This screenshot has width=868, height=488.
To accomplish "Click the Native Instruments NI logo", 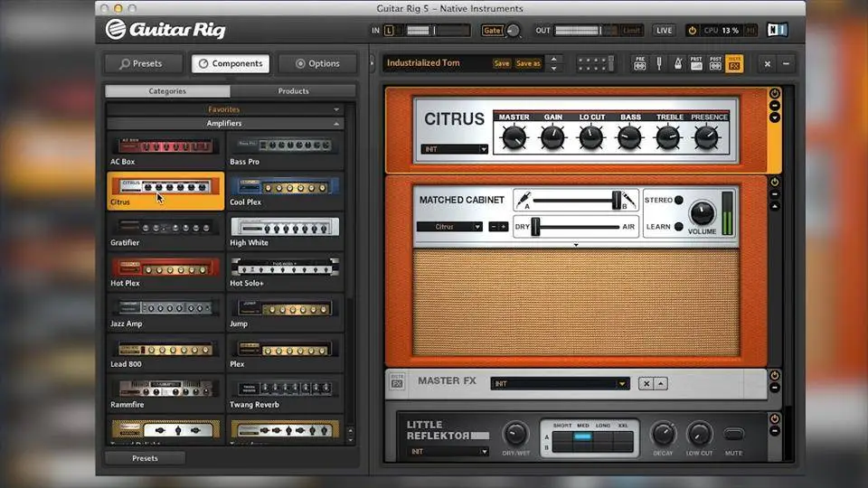I will coord(778,30).
